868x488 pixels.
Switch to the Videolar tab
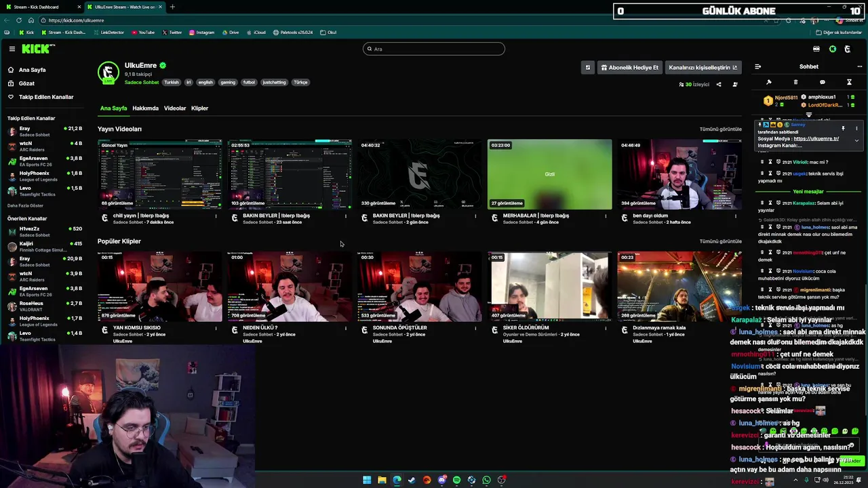click(175, 108)
